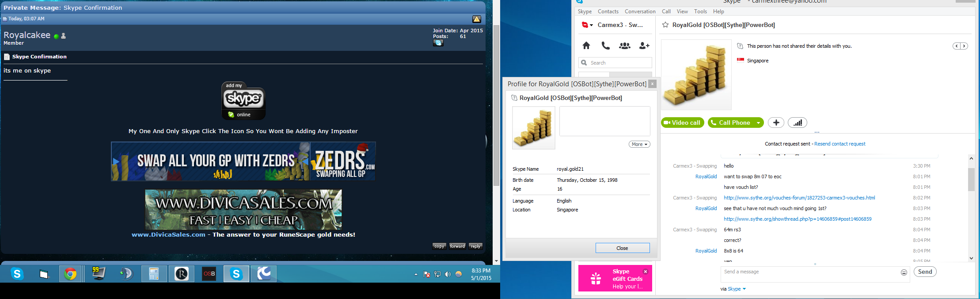Viewport: 980px width, 299px height.
Task: Open Skype Home icon
Action: pyautogui.click(x=586, y=46)
